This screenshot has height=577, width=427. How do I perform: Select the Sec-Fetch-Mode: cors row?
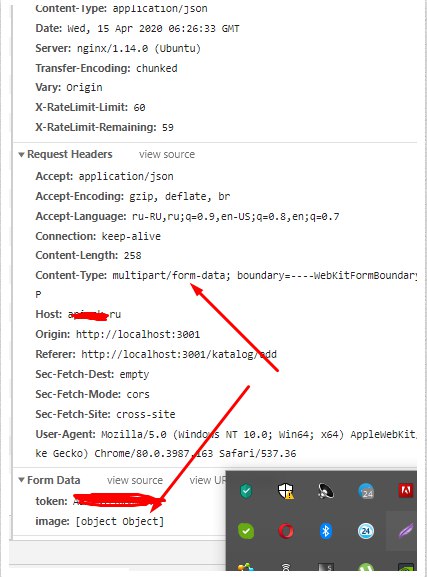[x=92, y=394]
